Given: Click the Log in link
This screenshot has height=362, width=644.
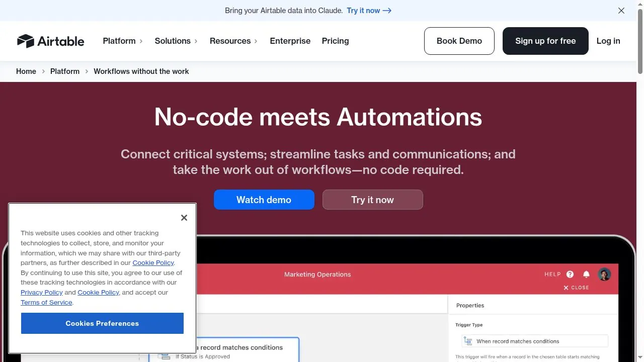Looking at the screenshot, I should 608,41.
